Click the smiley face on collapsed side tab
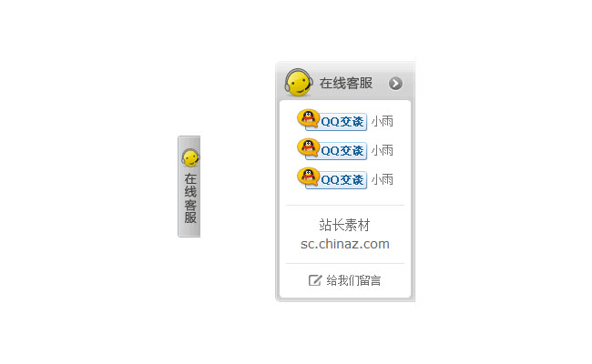The width and height of the screenshot is (592, 364). click(x=190, y=157)
